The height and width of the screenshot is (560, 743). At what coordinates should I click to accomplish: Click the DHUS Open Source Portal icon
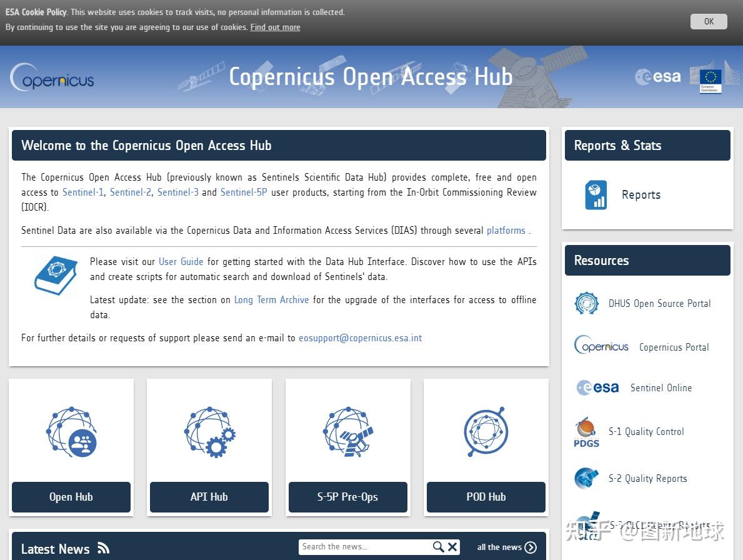coord(587,303)
